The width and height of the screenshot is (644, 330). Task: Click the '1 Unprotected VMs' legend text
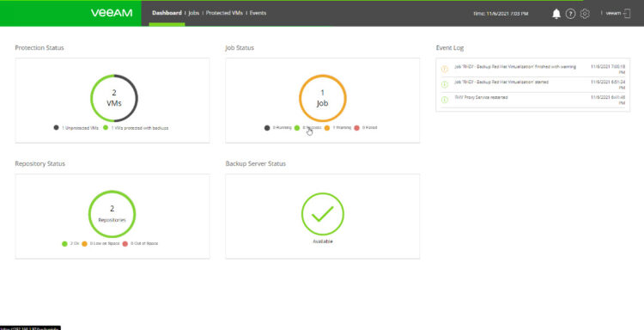pyautogui.click(x=80, y=128)
